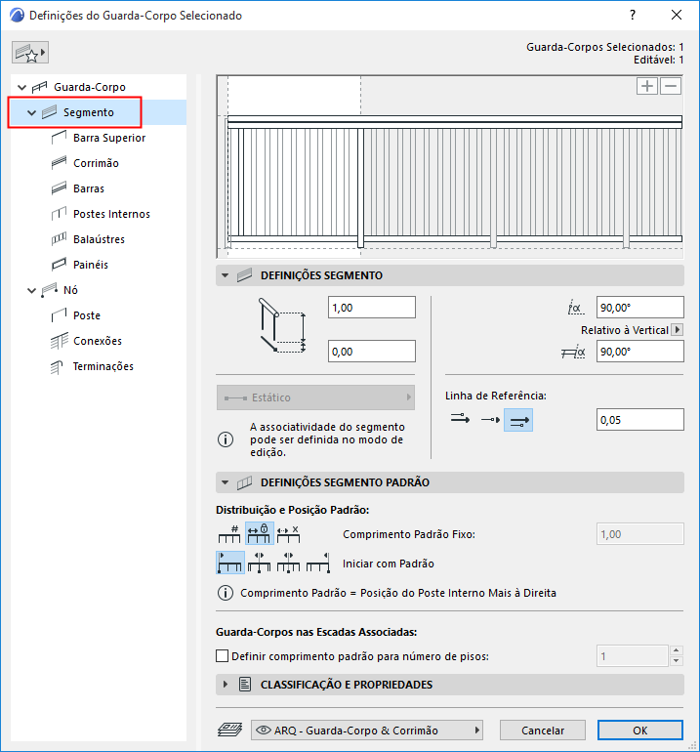Click info icon beside associativity note
Image resolution: width=700 pixels, height=752 pixels.
point(226,439)
